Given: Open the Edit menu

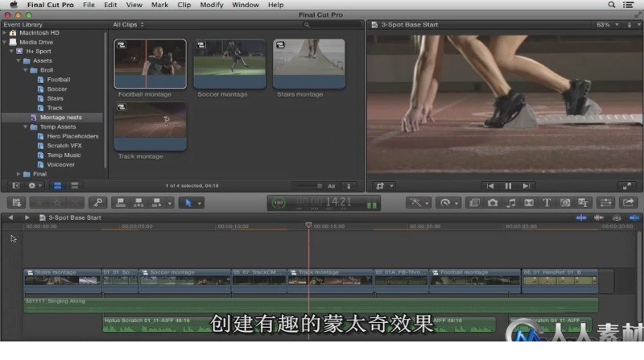Looking at the screenshot, I should tap(110, 5).
